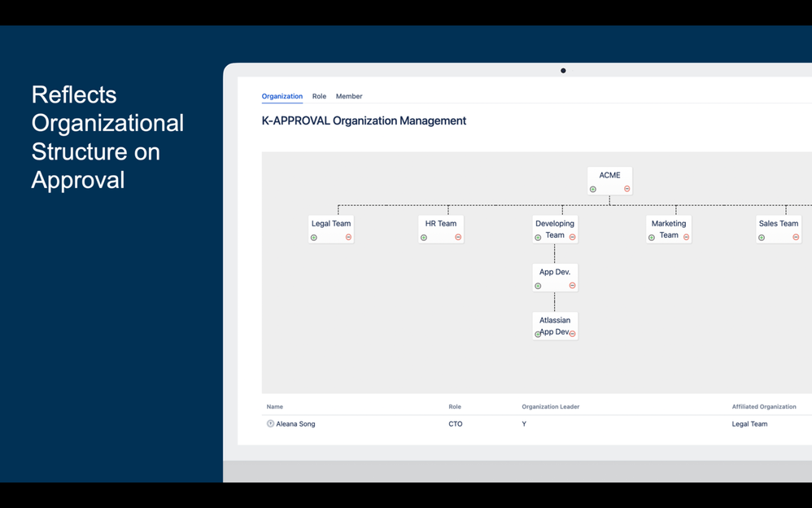Switch to the Organization tab
812x508 pixels.
click(x=282, y=96)
